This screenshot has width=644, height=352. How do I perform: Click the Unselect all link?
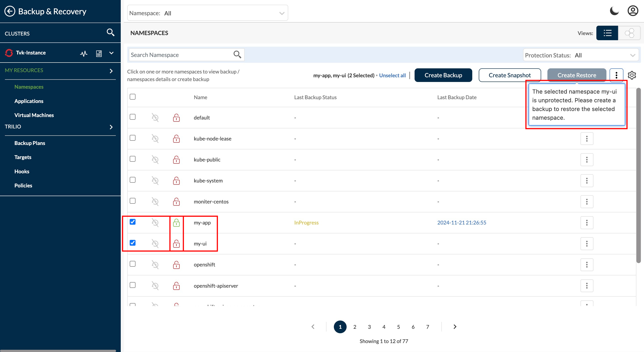click(x=392, y=75)
